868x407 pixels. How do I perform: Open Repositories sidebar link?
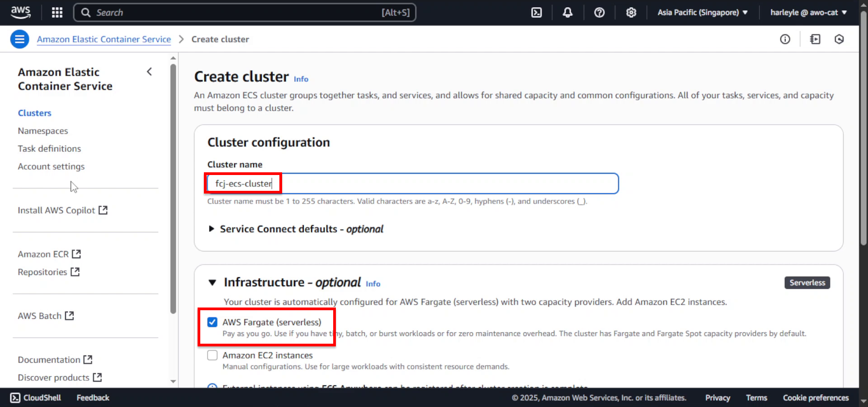(x=42, y=272)
